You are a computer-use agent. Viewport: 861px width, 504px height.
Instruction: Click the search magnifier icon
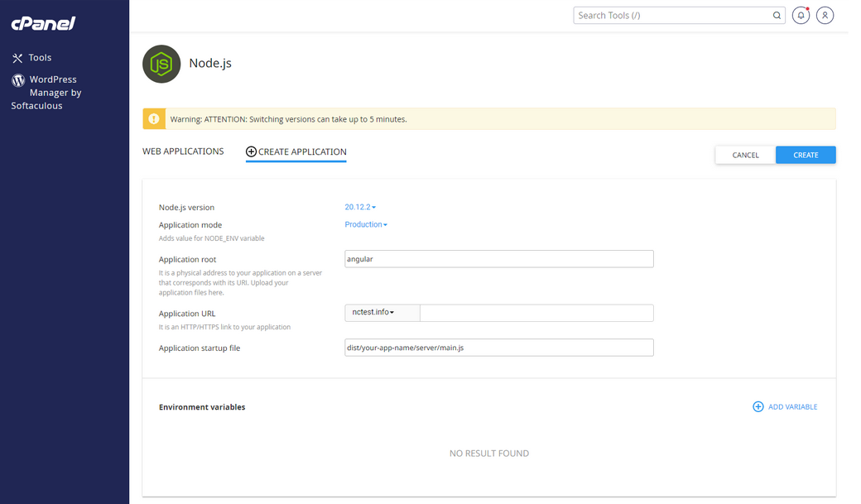pos(777,16)
